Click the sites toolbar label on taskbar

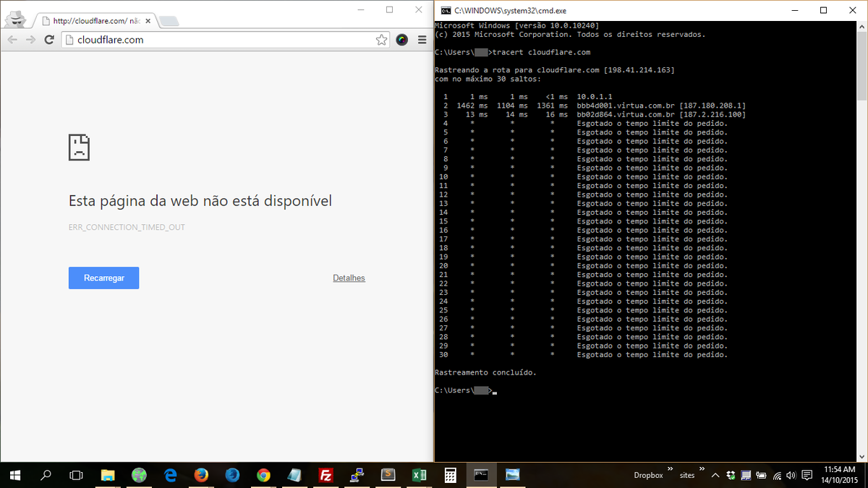point(687,475)
